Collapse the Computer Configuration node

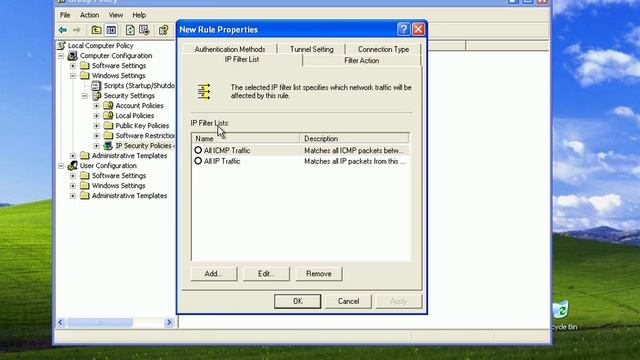pyautogui.click(x=61, y=56)
